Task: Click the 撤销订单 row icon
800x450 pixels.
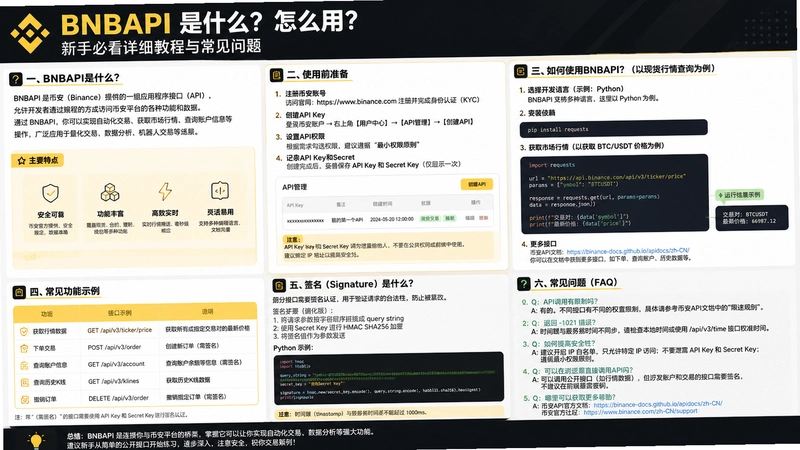Action: pyautogui.click(x=24, y=399)
